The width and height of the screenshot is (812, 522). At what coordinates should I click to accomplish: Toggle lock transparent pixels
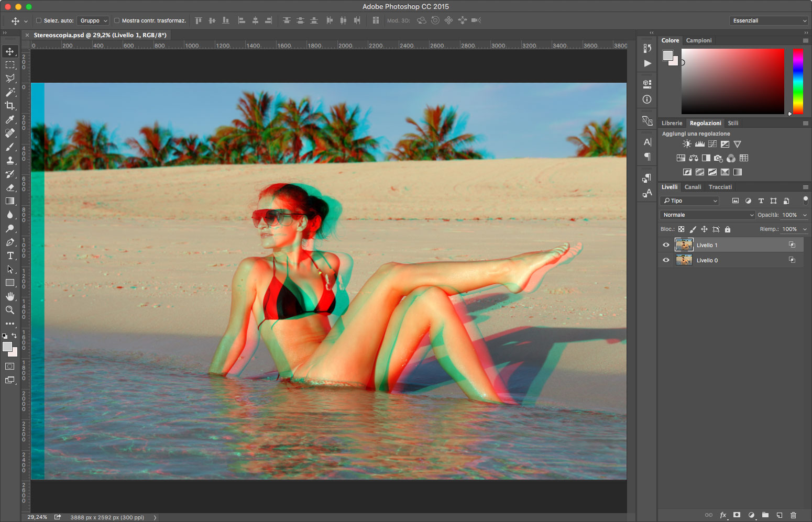(x=681, y=229)
